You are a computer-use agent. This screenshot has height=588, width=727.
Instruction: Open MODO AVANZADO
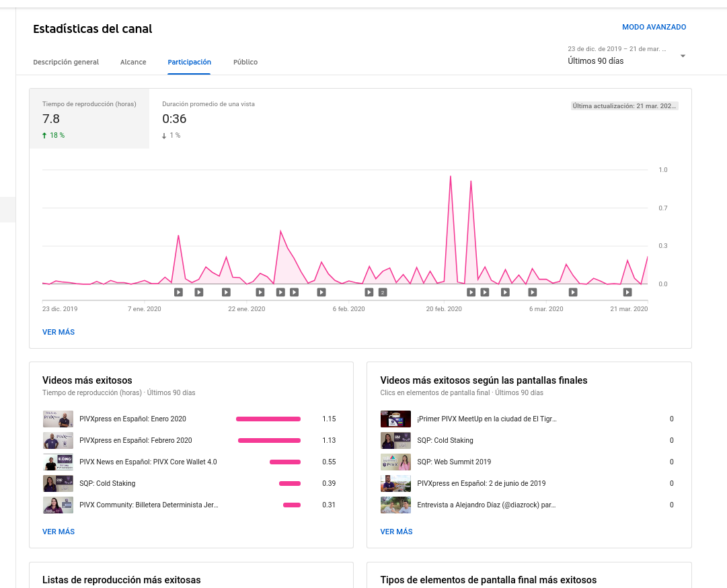pyautogui.click(x=654, y=27)
